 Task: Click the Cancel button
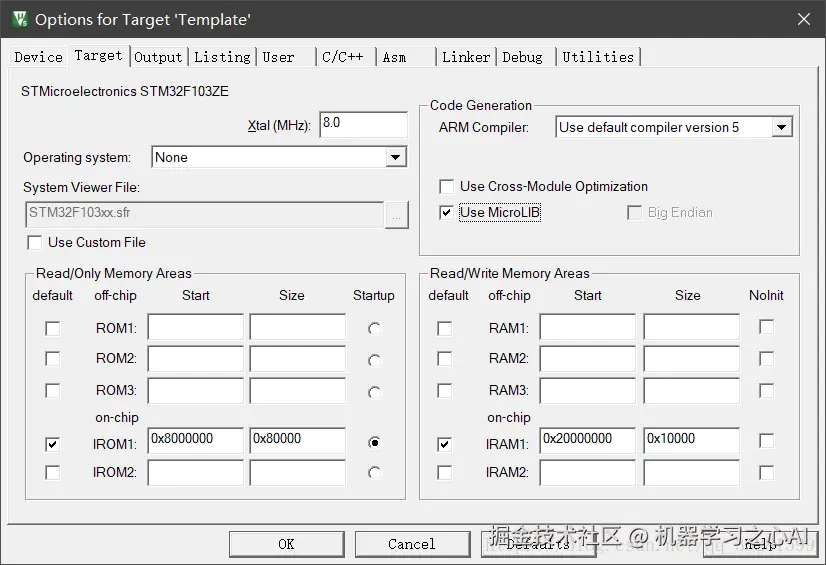point(412,544)
